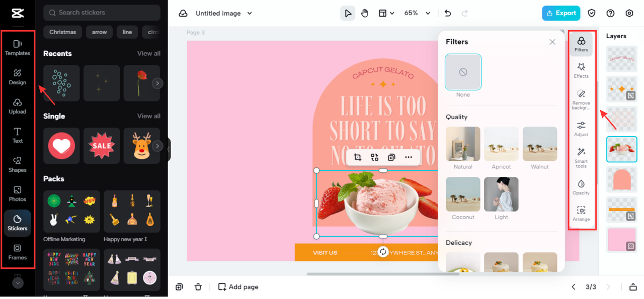Open the canvas layout dropdown
Screen dimensions: 644x299
point(386,13)
